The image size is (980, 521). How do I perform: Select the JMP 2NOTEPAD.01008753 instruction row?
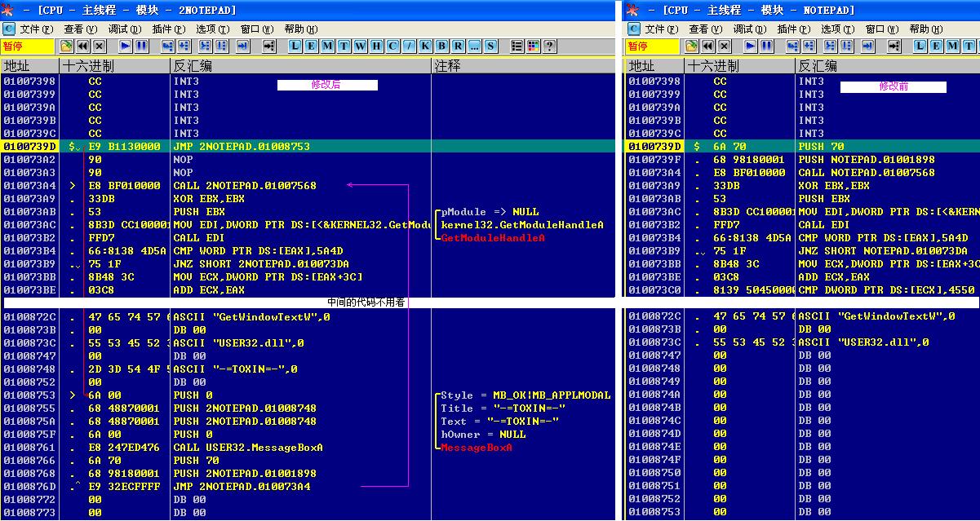pos(308,147)
